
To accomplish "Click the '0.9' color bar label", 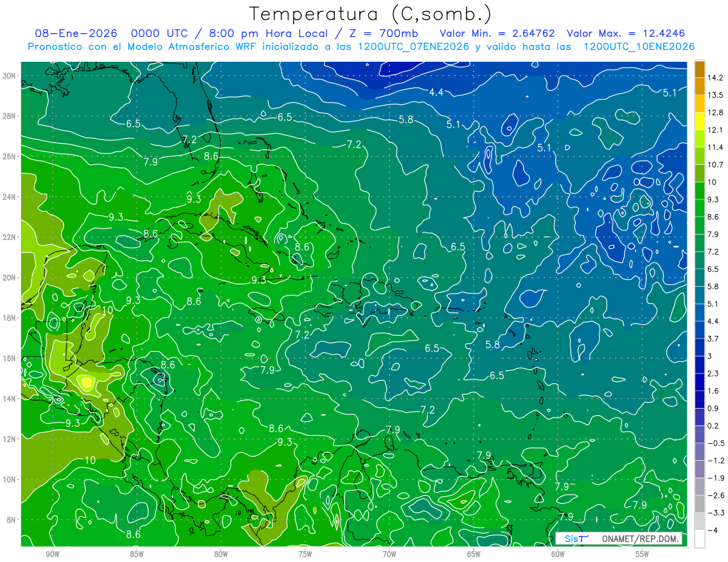I will (713, 409).
